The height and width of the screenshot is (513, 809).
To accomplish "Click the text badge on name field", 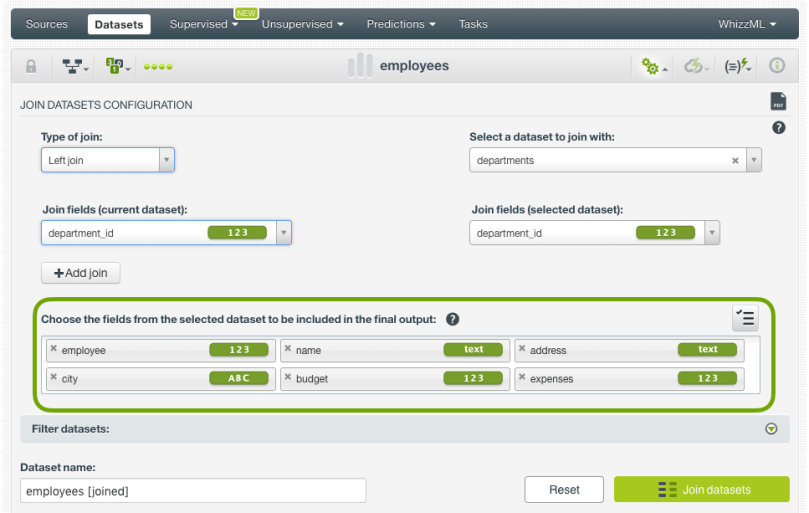I will [473, 349].
